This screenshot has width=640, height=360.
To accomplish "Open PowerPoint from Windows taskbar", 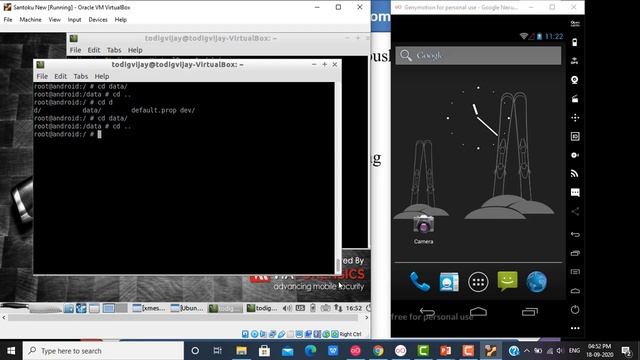I will (x=445, y=351).
